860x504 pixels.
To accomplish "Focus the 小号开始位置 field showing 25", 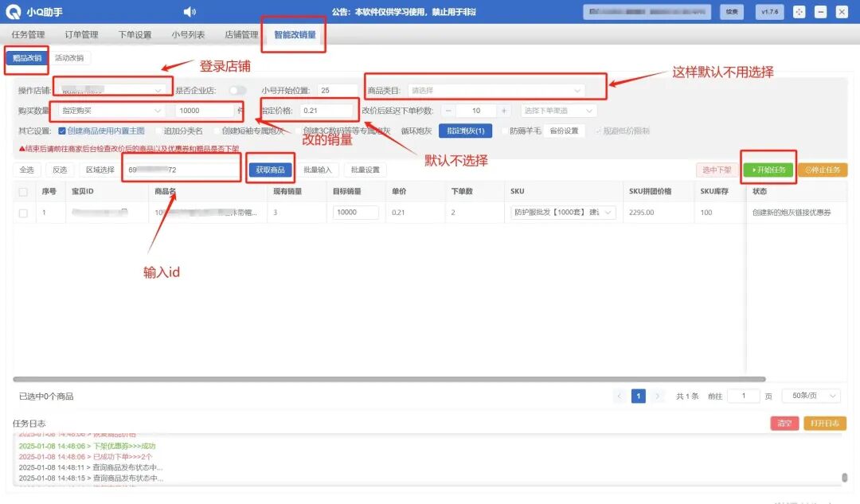I will coord(338,91).
